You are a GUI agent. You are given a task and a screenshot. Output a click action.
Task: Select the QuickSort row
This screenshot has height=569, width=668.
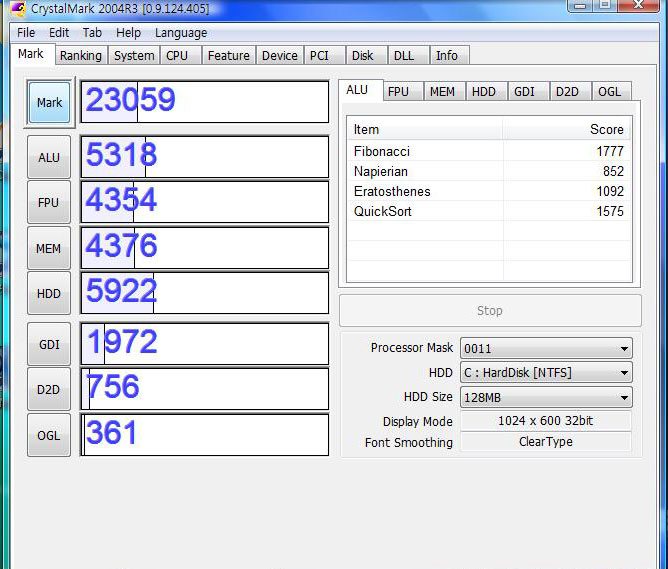[x=489, y=211]
